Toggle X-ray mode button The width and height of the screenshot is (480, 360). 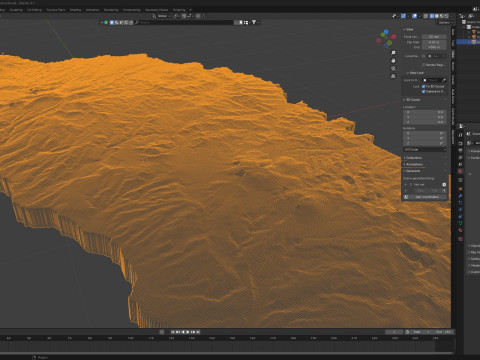[426, 16]
